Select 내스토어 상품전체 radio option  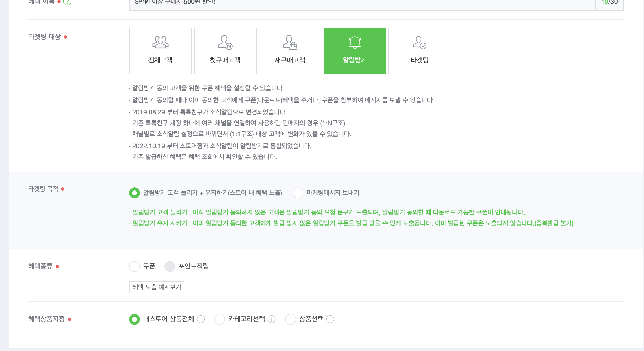pyautogui.click(x=134, y=319)
